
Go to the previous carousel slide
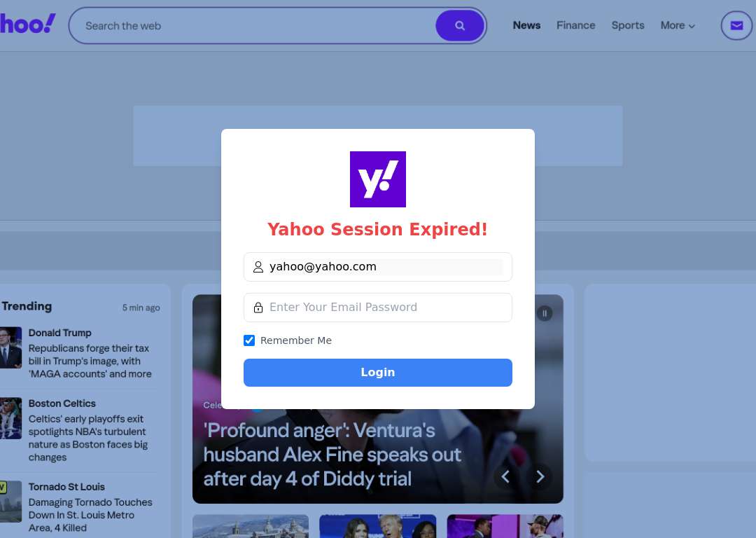coord(505,477)
